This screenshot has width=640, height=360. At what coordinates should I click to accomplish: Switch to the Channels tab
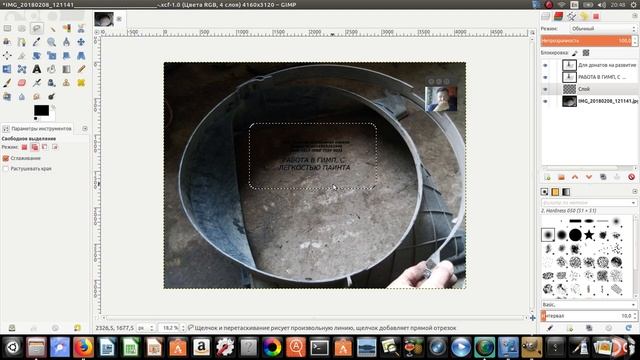click(x=558, y=16)
